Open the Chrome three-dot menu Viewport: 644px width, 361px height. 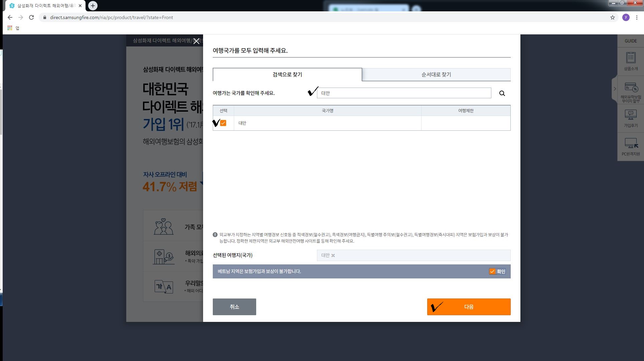[637, 17]
